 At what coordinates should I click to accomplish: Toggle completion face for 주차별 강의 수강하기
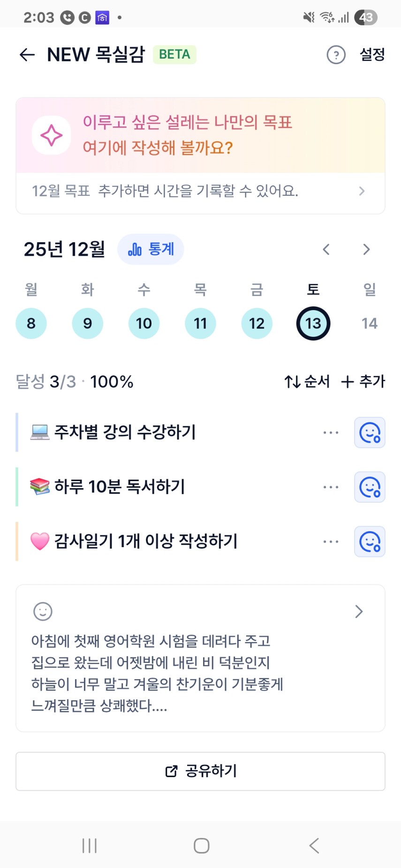pyautogui.click(x=370, y=432)
